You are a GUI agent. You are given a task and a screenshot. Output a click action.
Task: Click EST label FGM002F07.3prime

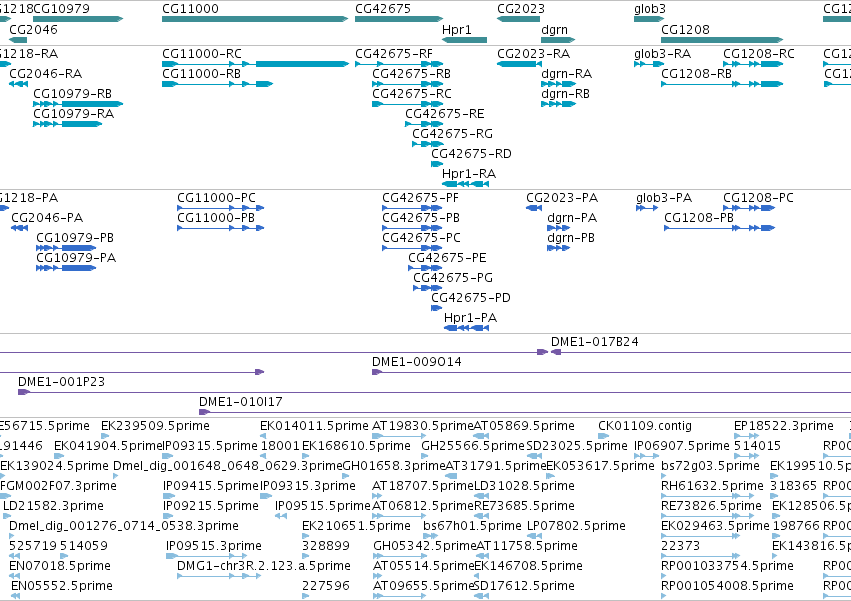pyautogui.click(x=59, y=486)
